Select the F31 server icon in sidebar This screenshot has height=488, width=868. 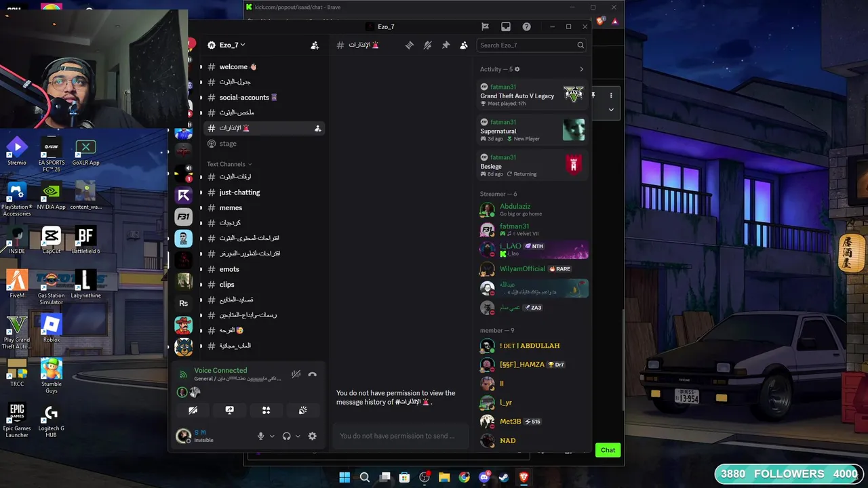click(x=183, y=217)
